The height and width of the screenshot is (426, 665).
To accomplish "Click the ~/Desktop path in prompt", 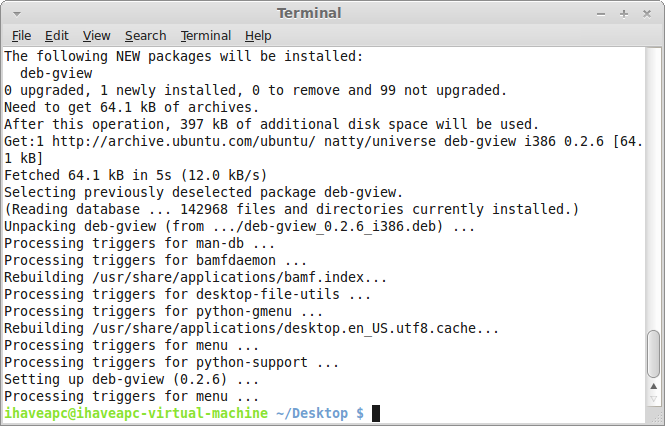I will (x=312, y=413).
